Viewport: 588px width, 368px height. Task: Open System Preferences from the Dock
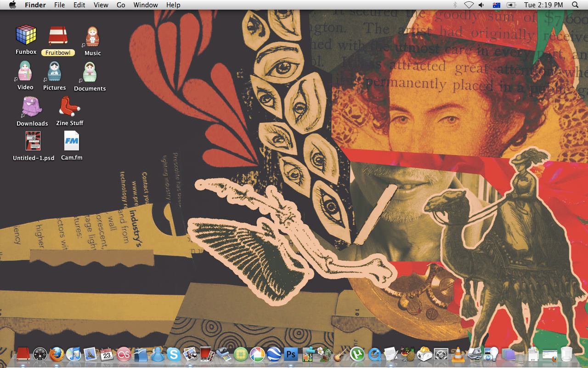click(441, 354)
